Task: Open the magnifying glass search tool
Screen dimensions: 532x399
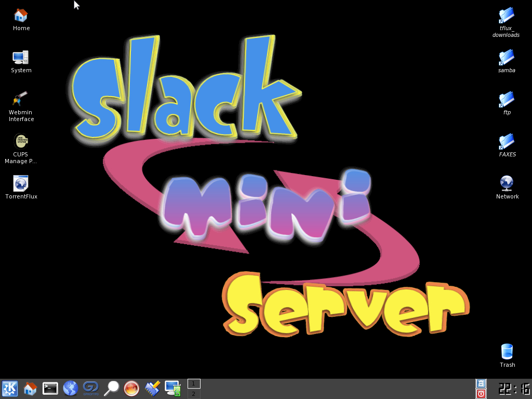Action: [111, 388]
